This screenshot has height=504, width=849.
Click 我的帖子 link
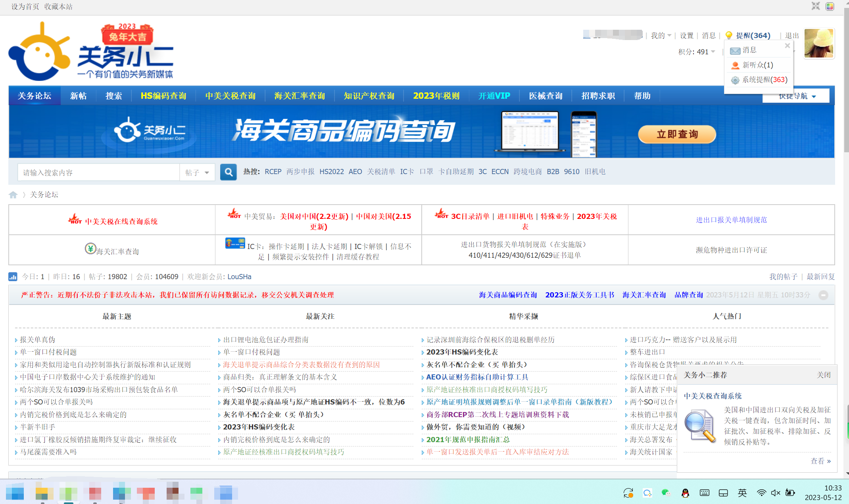[x=783, y=277]
